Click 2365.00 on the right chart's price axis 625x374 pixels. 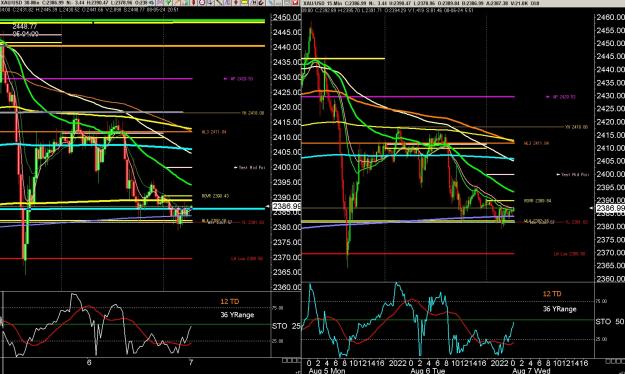[x=610, y=266]
